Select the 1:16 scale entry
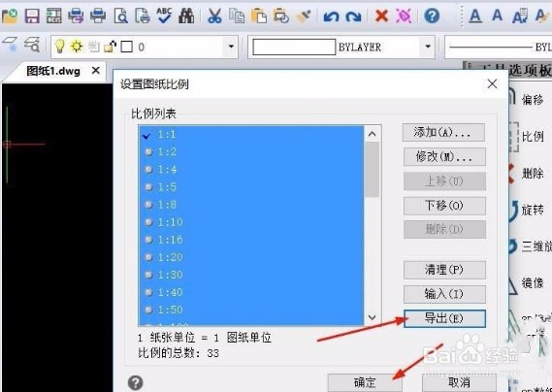Screen dimensions: 552x392 (251, 240)
